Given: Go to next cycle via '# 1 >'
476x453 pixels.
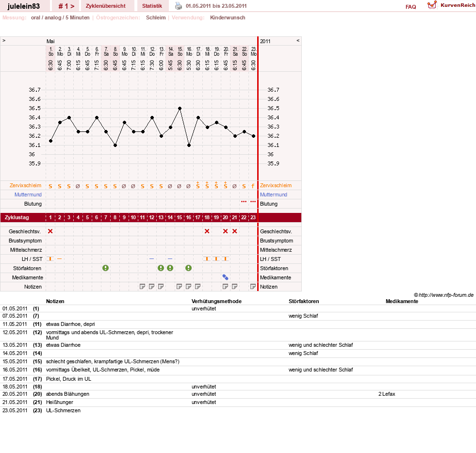Looking at the screenshot, I should [x=66, y=6].
